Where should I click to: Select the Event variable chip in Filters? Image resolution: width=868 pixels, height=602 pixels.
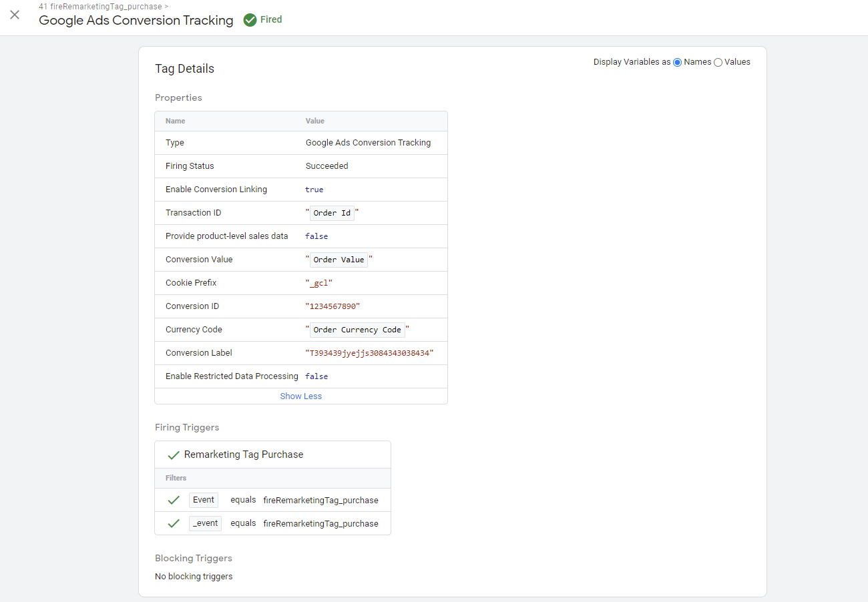pos(203,499)
